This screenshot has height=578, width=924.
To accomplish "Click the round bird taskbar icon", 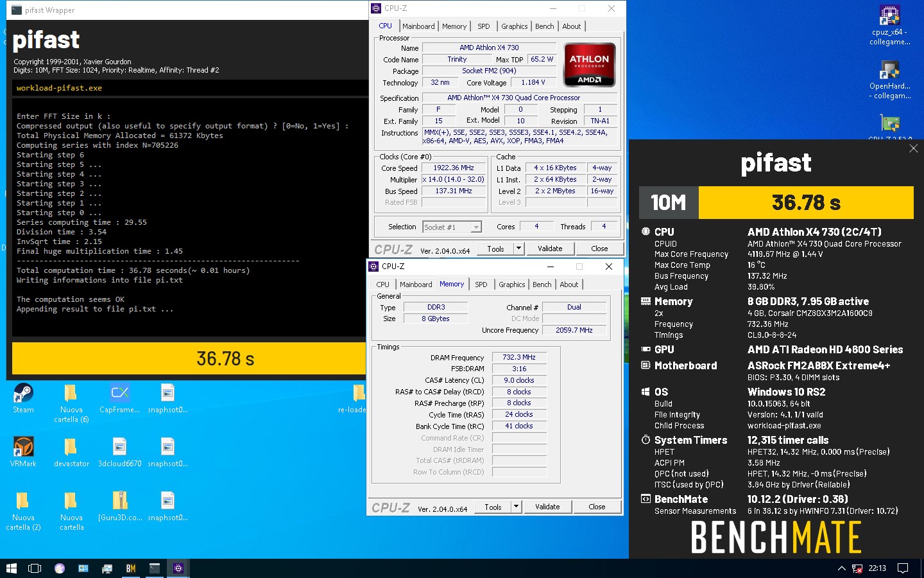I will (x=60, y=568).
